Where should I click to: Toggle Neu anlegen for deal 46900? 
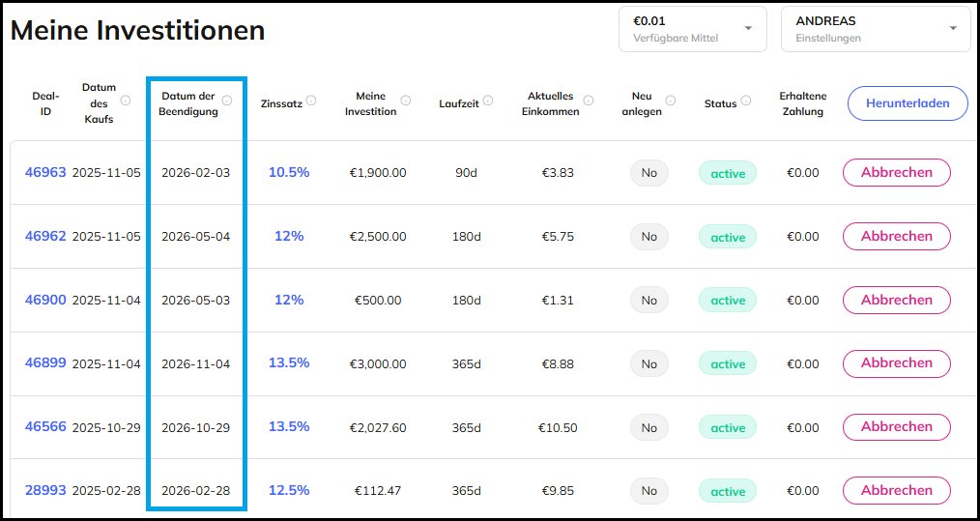click(x=649, y=301)
